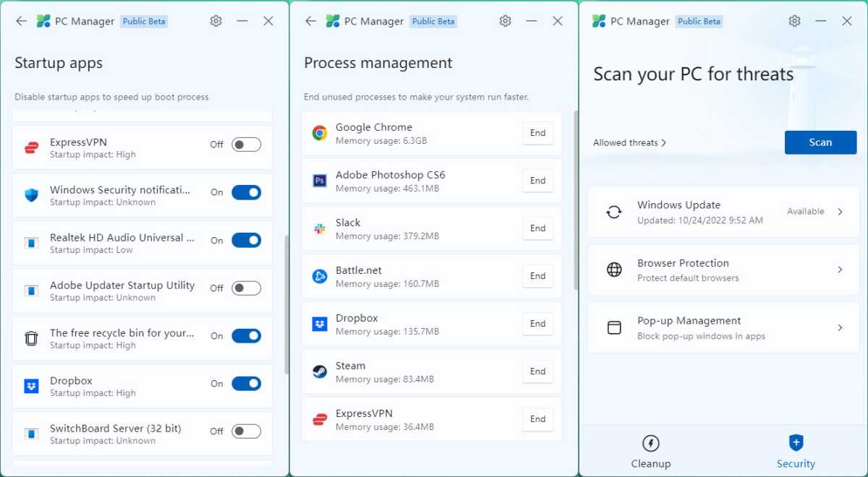Screen dimensions: 868x477
Task: Click the Slack process icon
Action: (320, 228)
